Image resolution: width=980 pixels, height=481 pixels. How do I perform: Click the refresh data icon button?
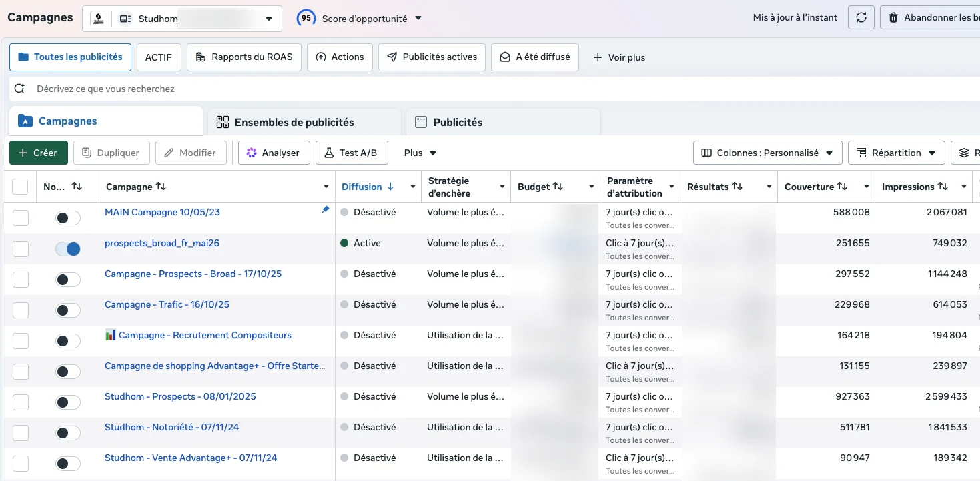click(x=861, y=18)
